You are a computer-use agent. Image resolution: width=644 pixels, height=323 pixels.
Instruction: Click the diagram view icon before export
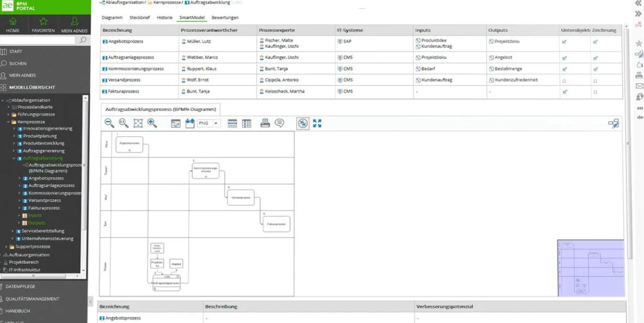(x=176, y=123)
